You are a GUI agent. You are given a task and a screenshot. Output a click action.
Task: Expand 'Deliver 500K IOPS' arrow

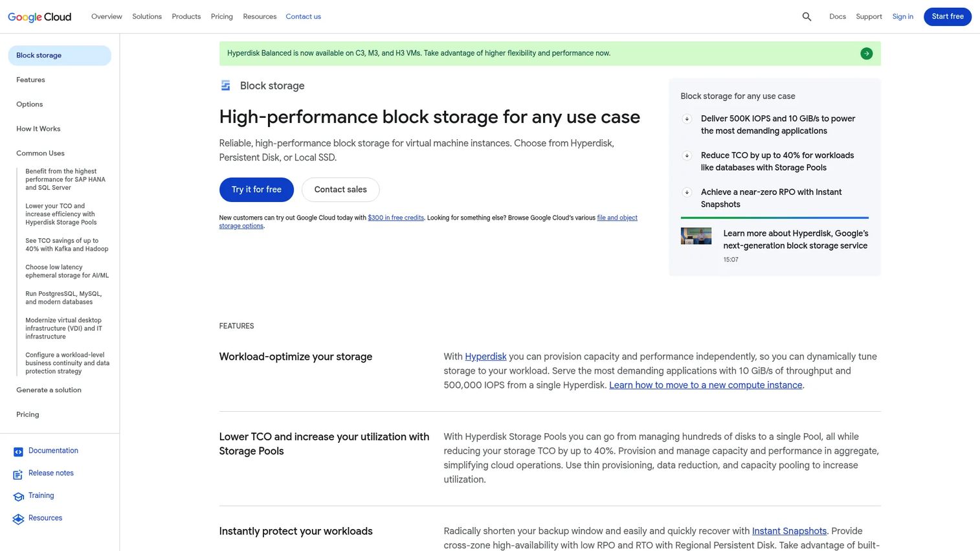[x=687, y=118]
